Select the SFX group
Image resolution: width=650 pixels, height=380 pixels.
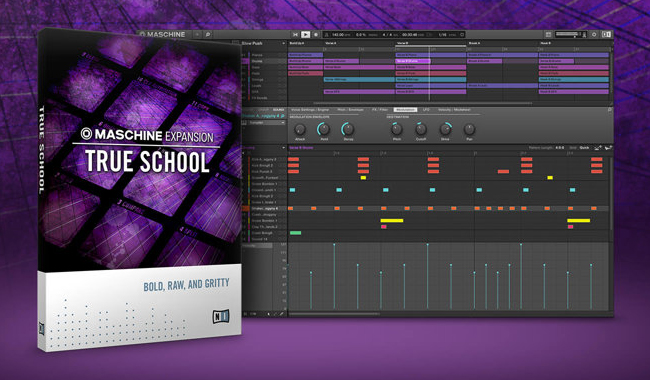264,92
